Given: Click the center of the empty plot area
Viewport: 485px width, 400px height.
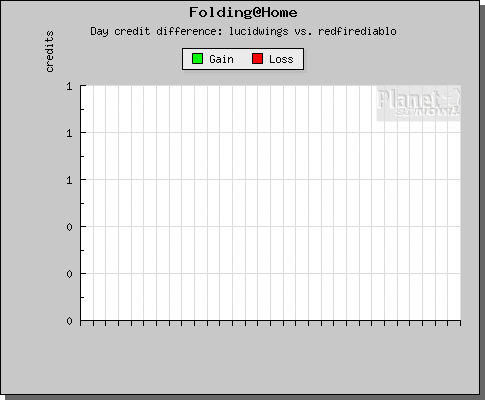Looking at the screenshot, I should click(271, 203).
